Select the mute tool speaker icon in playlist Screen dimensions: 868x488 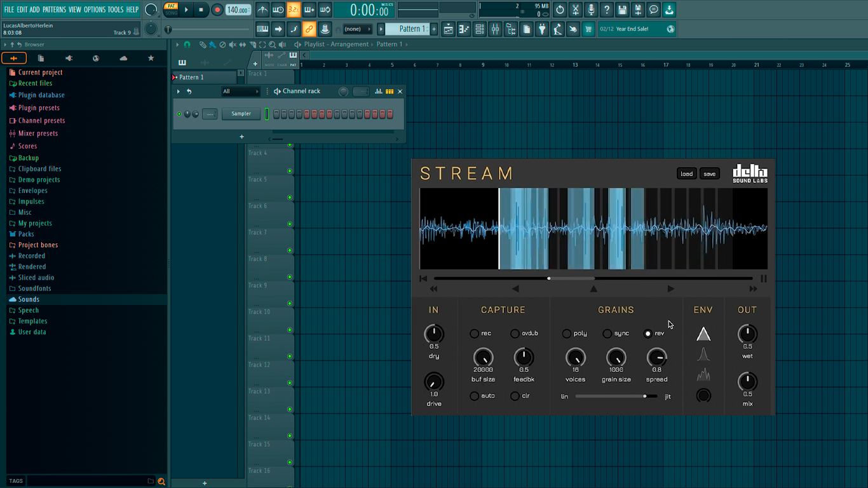[x=232, y=44]
